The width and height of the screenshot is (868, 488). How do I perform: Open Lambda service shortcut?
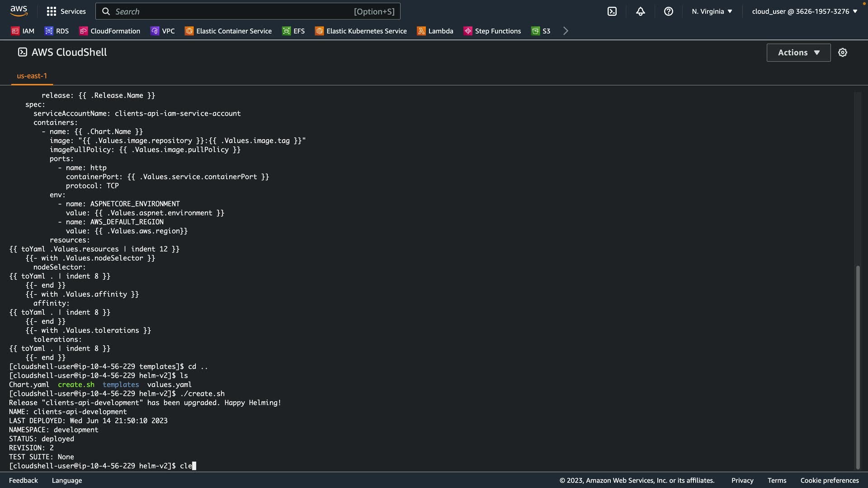(435, 31)
